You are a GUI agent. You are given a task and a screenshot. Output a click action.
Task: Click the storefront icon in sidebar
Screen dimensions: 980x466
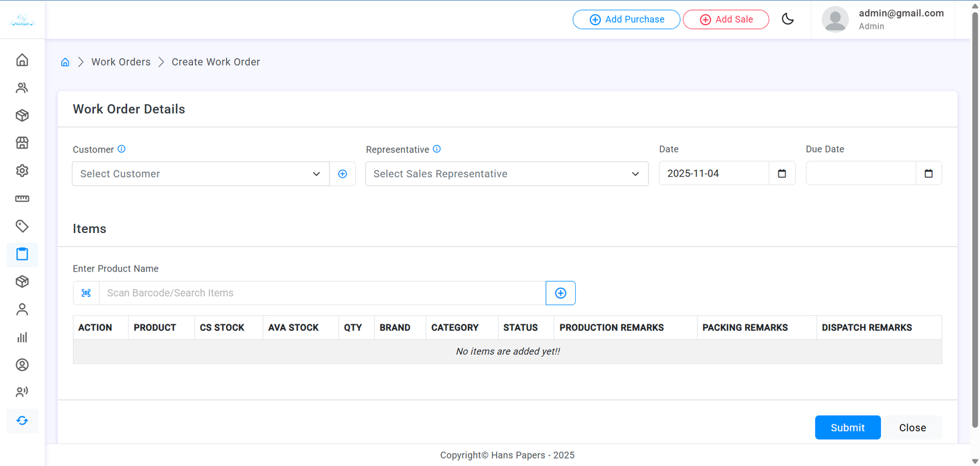click(x=22, y=143)
